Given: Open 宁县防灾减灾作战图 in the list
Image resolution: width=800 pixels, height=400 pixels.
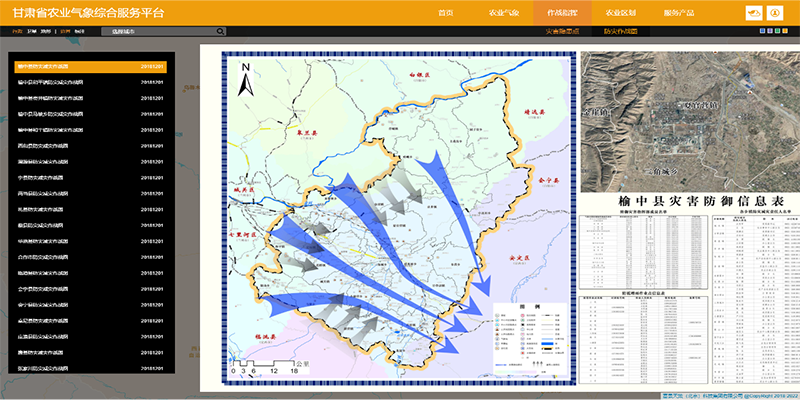Looking at the screenshot, I should 91,178.
